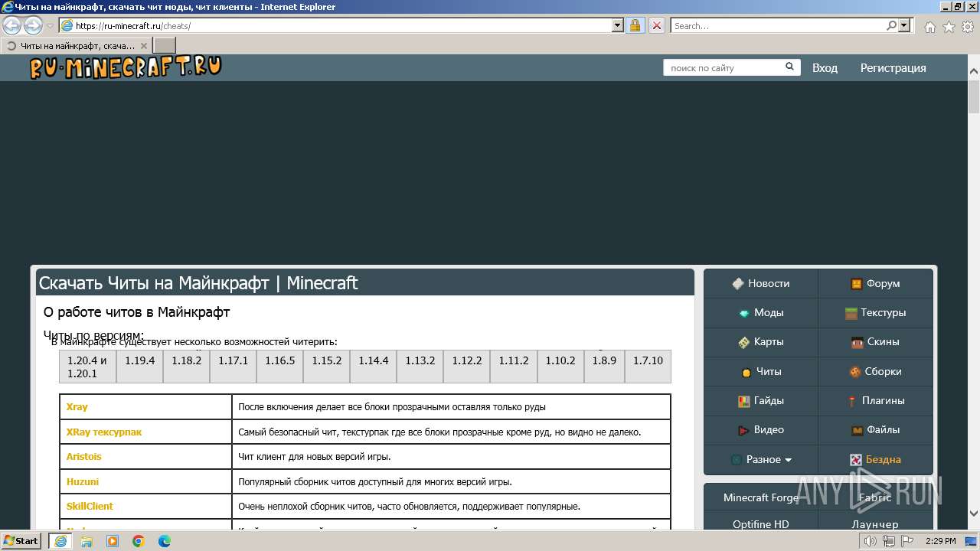Select the 1.16.5 version tab
This screenshot has height=551, width=980.
280,367
